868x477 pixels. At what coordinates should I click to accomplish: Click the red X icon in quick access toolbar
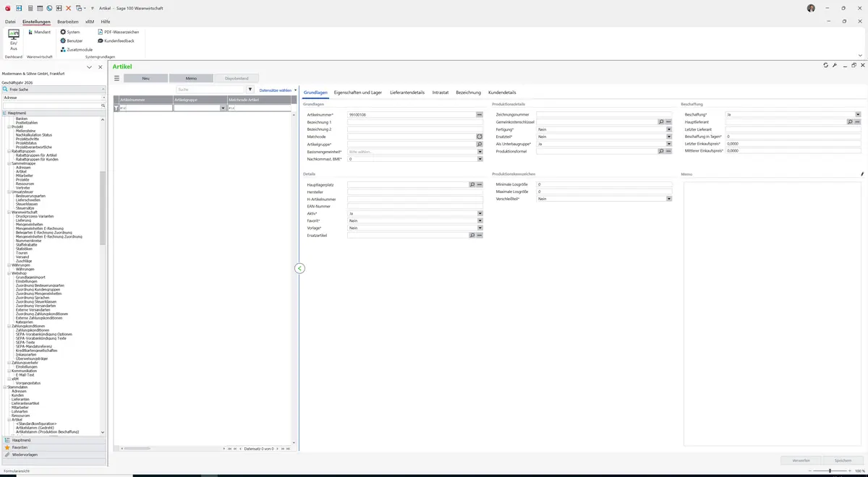point(68,7)
